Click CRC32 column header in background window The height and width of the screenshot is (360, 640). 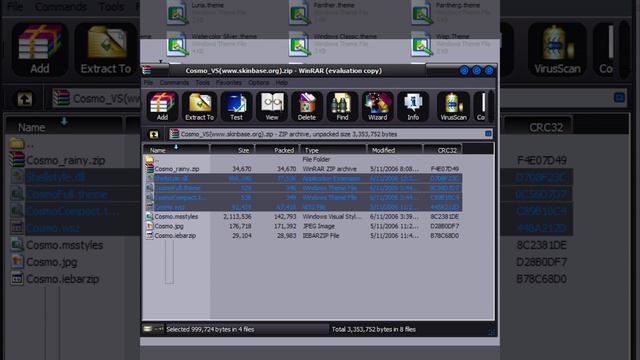[538, 127]
